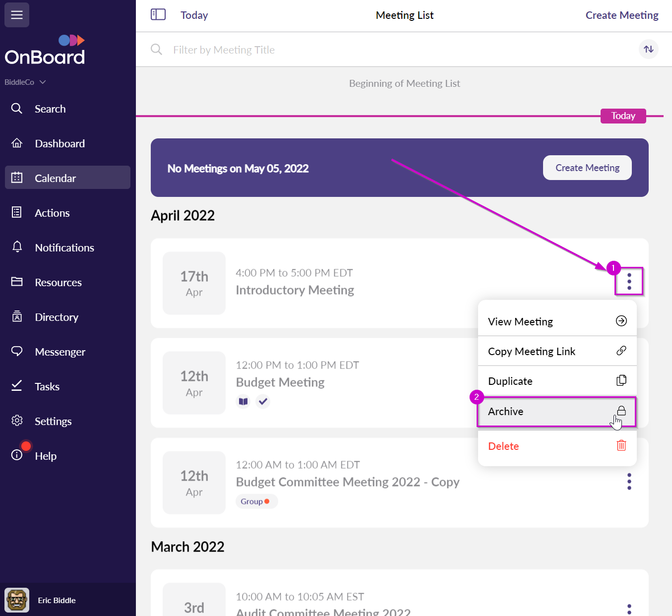Open Messenger chat bubble icon
672x616 pixels.
(x=17, y=351)
